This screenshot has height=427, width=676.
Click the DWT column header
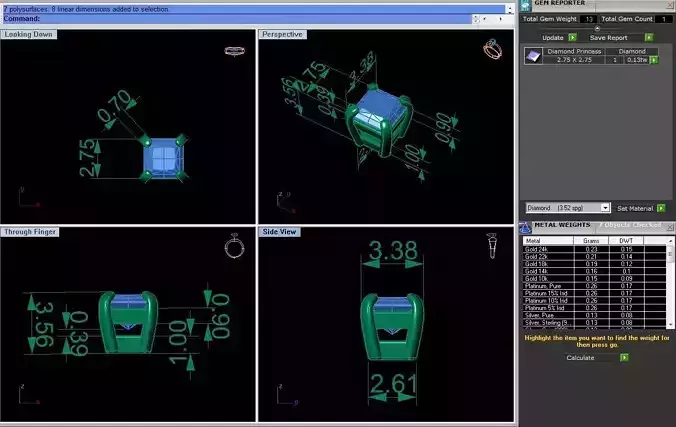click(x=626, y=241)
